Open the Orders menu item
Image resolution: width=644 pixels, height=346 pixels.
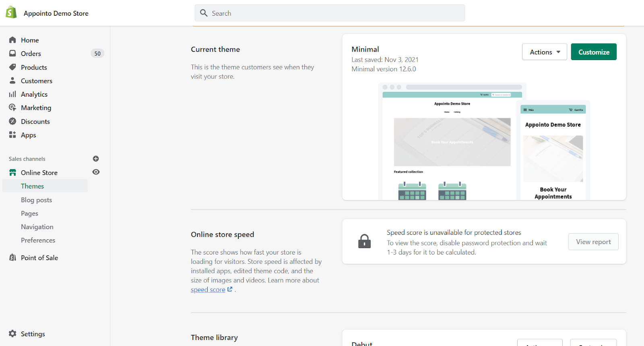[31, 54]
